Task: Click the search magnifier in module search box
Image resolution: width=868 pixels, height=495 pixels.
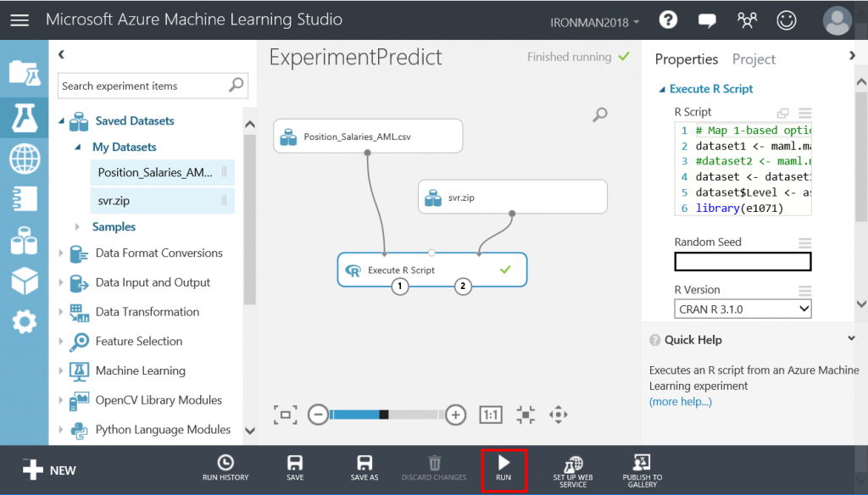Action: (x=236, y=85)
